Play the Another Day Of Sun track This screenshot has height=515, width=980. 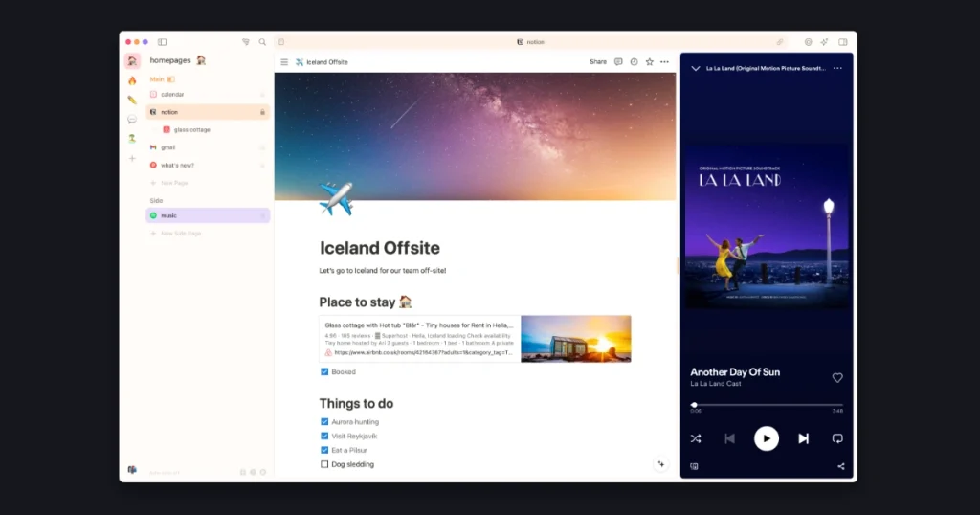[767, 438]
